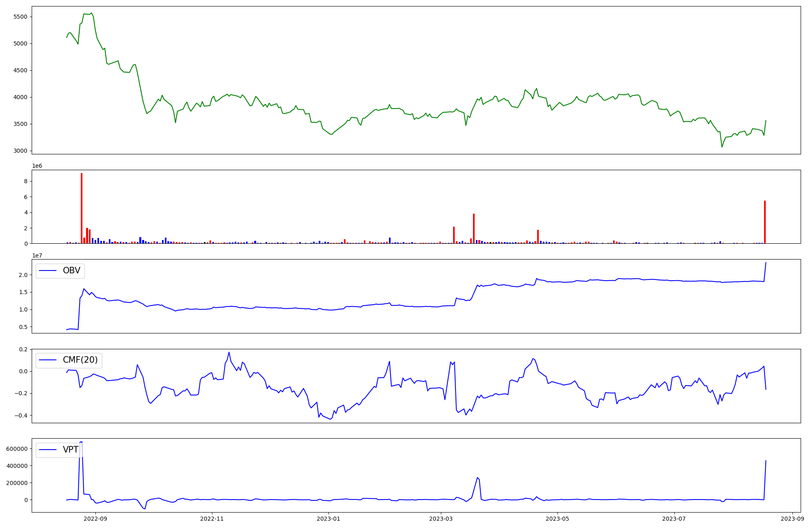The image size is (812, 528).
Task: Click the 2022-11 x-axis date label
Action: pos(212,519)
